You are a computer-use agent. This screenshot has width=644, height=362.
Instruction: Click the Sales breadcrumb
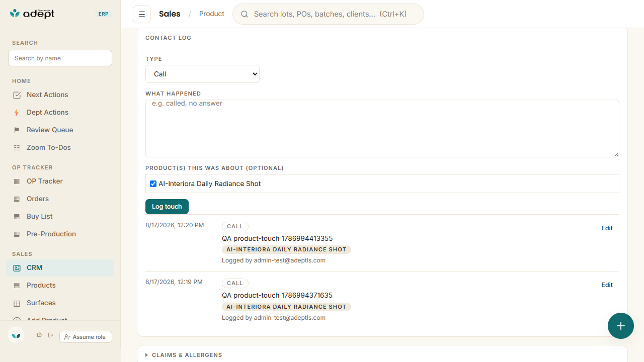click(170, 14)
